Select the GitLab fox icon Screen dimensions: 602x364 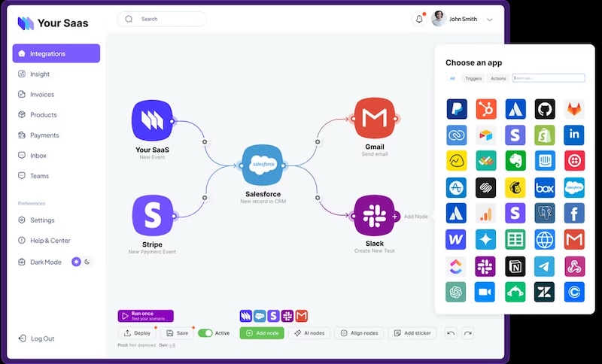[574, 109]
